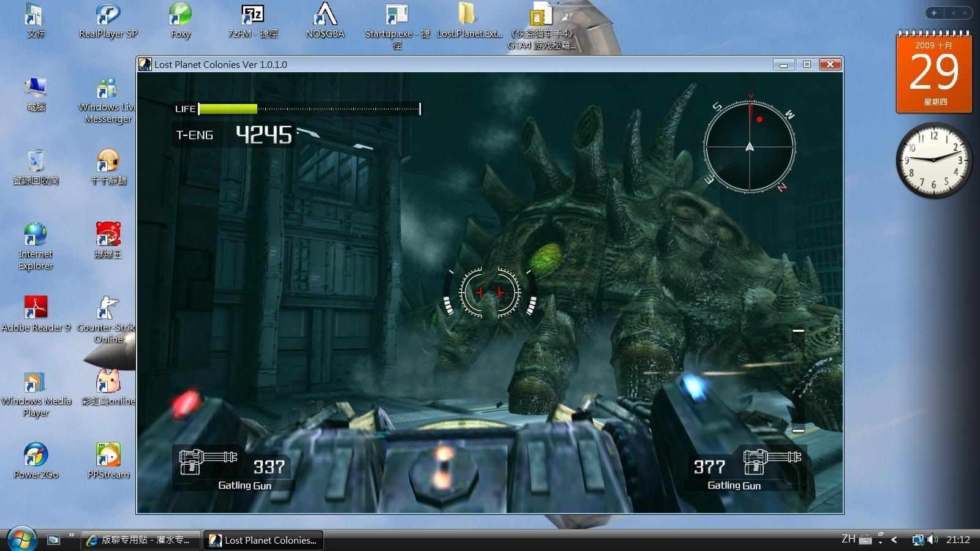Switch to the 版聊专用贴 browser taskbar button
The width and height of the screenshot is (980, 551).
[140, 540]
